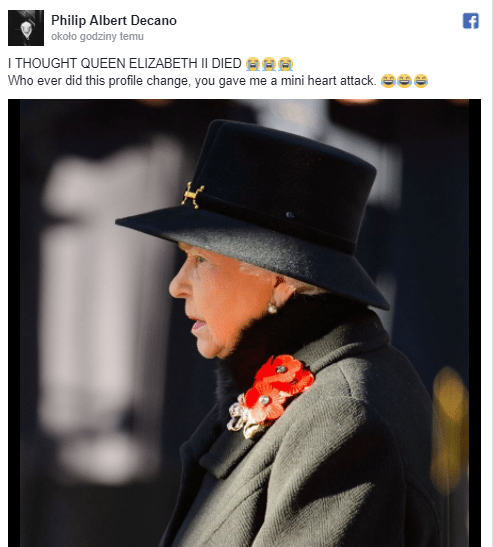Click the 'około godziny temu' timestamp

pos(97,36)
